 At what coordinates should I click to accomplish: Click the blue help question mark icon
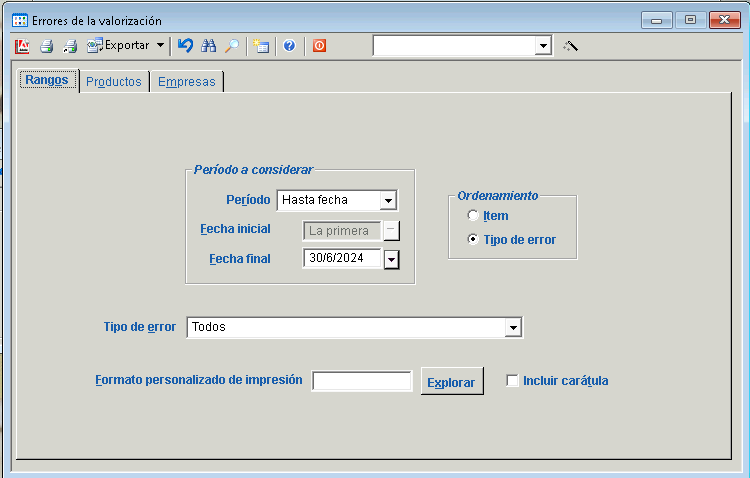(289, 46)
